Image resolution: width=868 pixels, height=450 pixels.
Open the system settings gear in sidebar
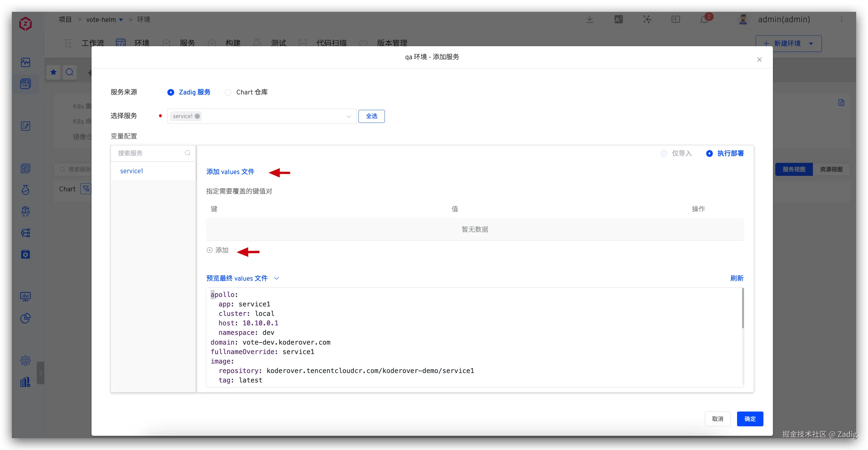25,360
